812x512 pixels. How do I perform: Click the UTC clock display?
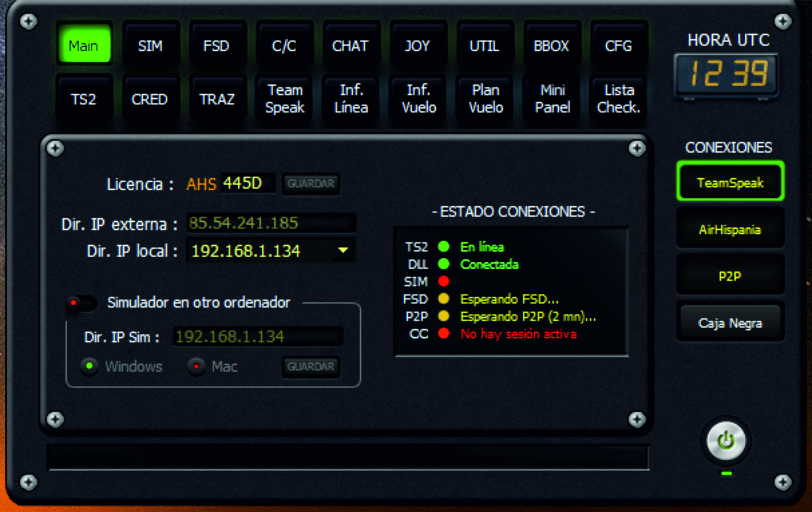click(727, 74)
